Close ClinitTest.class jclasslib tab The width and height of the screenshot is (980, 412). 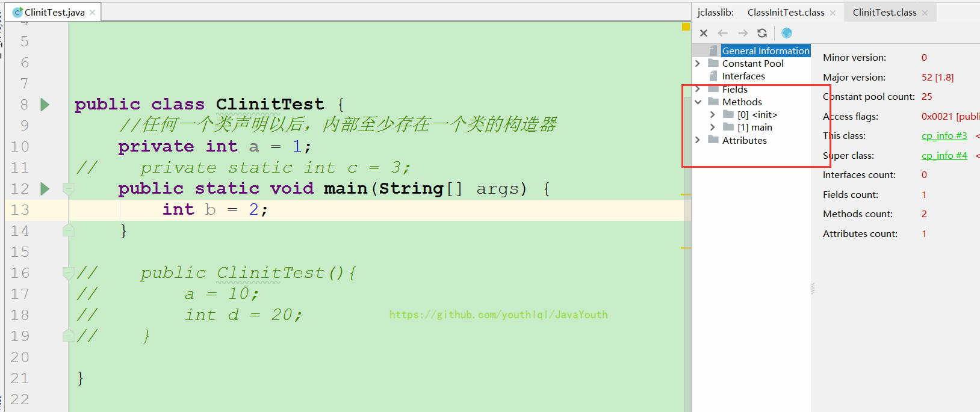[x=925, y=13]
